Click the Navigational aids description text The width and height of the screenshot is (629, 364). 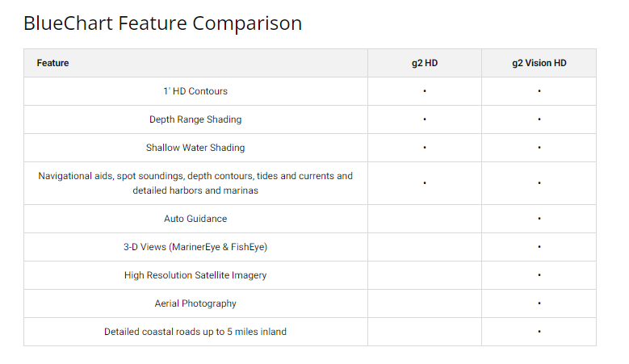[x=195, y=182]
